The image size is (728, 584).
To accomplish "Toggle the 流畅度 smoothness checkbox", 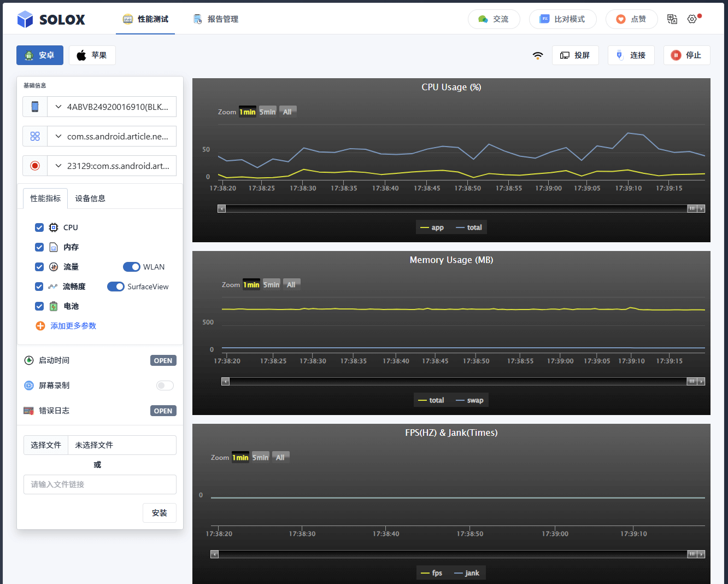I will pos(39,287).
